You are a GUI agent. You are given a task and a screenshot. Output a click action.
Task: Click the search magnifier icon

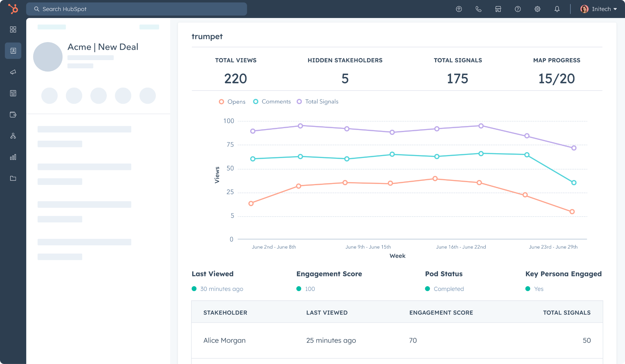click(37, 9)
